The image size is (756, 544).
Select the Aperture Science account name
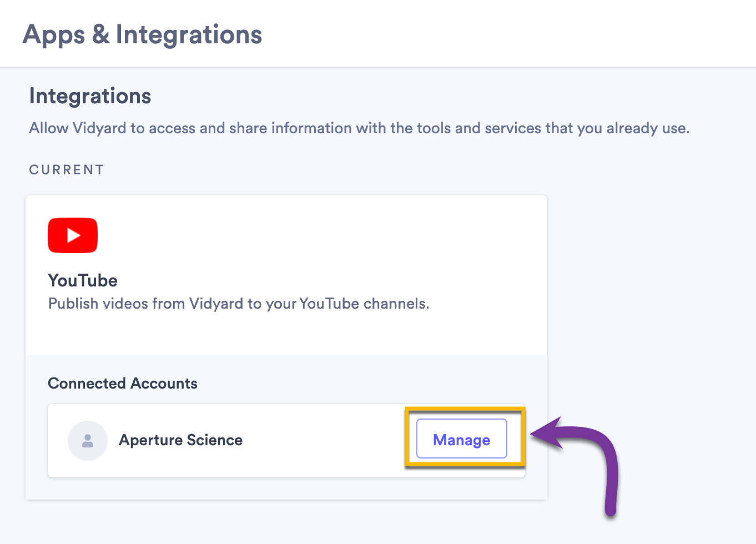coord(180,440)
